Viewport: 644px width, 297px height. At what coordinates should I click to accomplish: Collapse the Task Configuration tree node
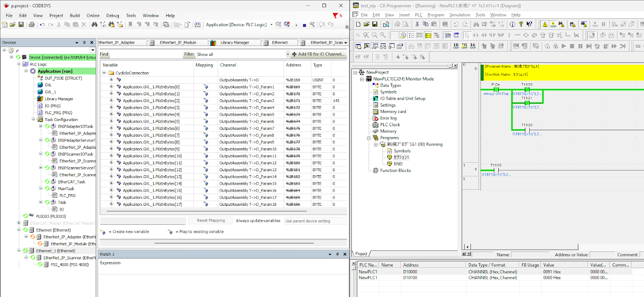pos(33,119)
